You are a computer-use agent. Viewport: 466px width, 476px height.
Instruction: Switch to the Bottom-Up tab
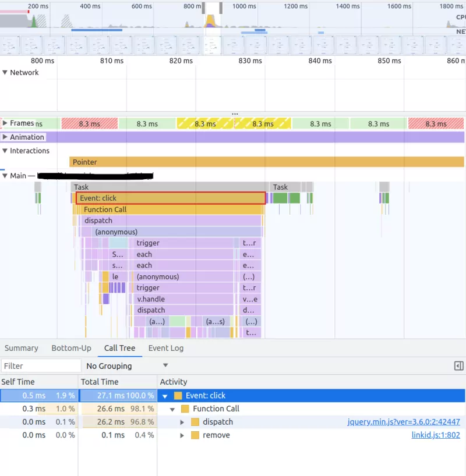click(71, 348)
